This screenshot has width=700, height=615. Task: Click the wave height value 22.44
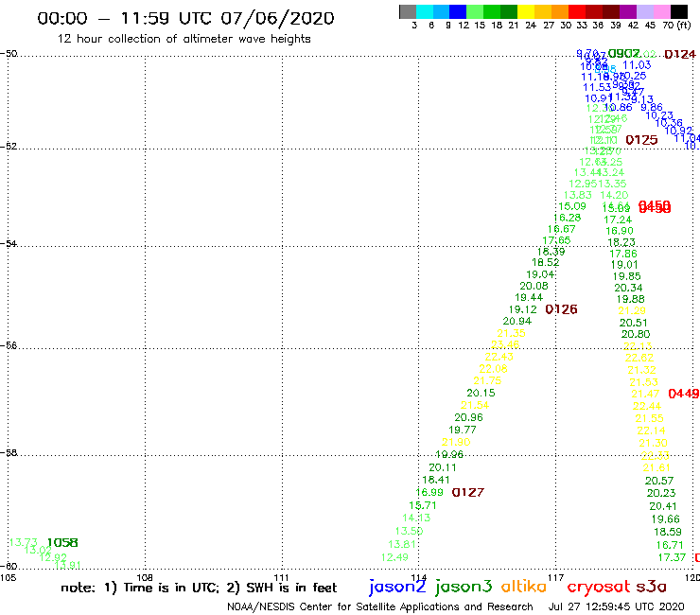coord(647,406)
